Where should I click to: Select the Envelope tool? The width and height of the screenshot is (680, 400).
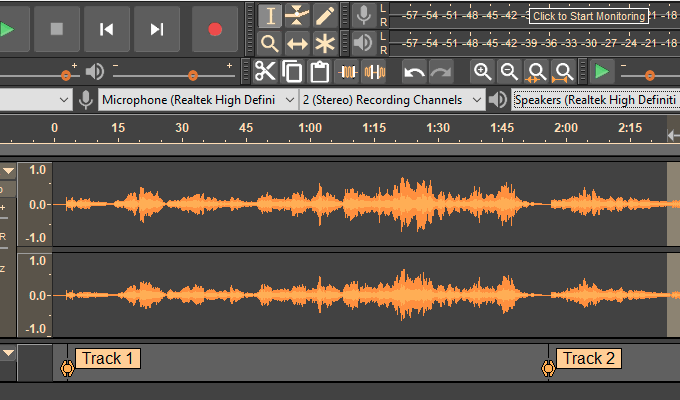tap(297, 15)
